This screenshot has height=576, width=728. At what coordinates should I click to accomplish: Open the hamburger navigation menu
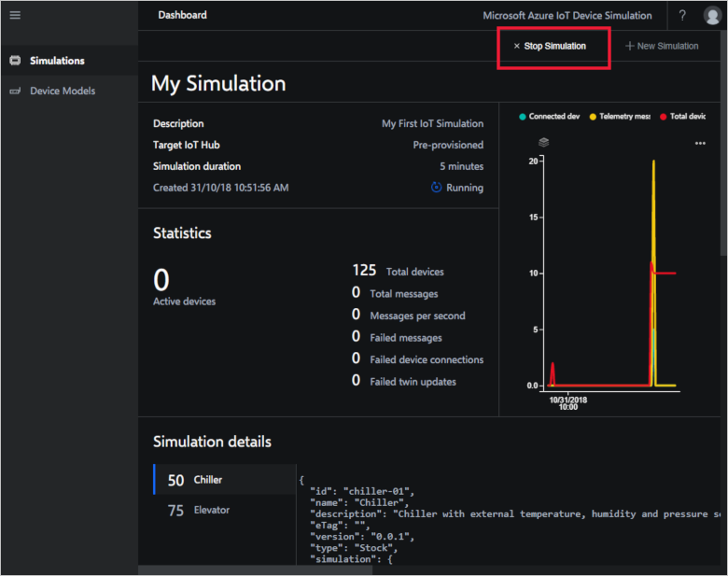[x=15, y=15]
